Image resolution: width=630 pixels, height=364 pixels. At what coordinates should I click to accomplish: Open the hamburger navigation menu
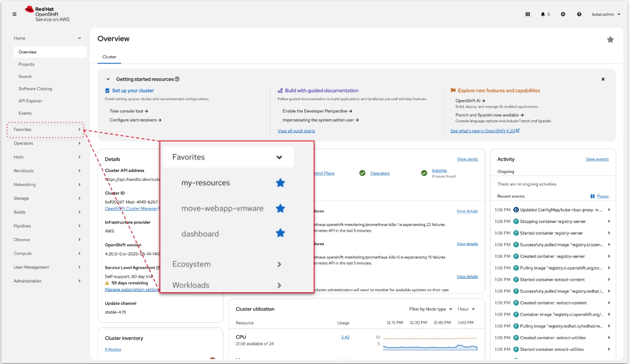pos(14,14)
